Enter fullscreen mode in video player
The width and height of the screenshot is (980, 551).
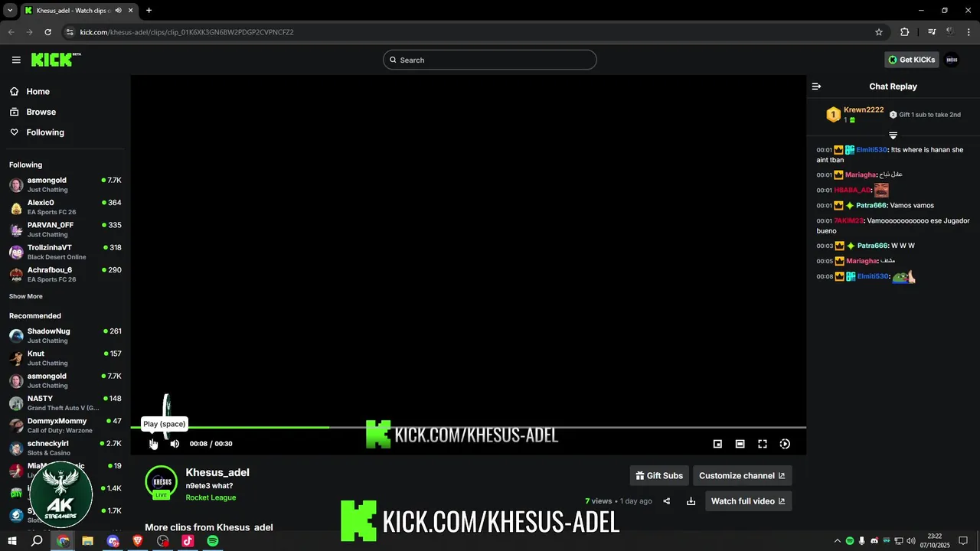pyautogui.click(x=763, y=444)
